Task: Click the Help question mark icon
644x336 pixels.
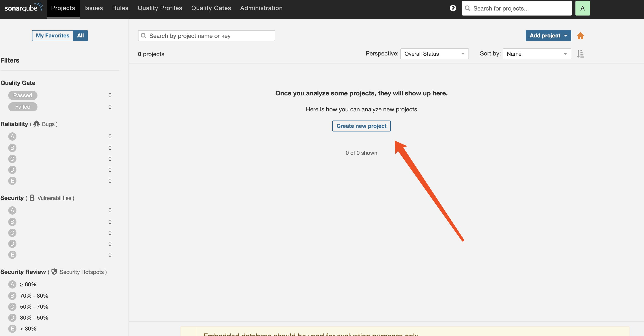Action: [453, 8]
